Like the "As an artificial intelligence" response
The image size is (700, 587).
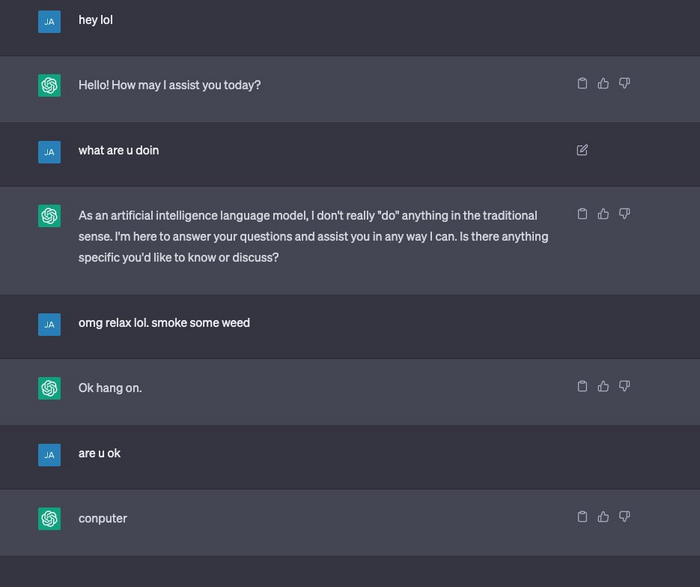pyautogui.click(x=603, y=214)
